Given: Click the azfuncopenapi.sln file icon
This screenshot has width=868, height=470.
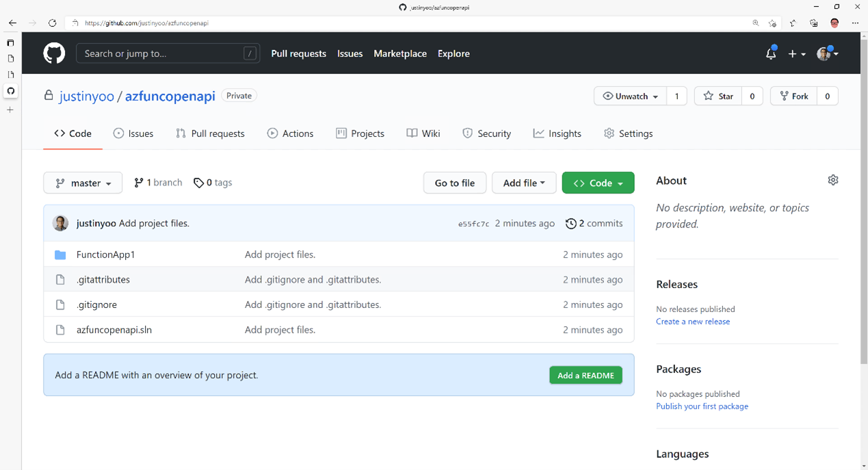Looking at the screenshot, I should (60, 330).
